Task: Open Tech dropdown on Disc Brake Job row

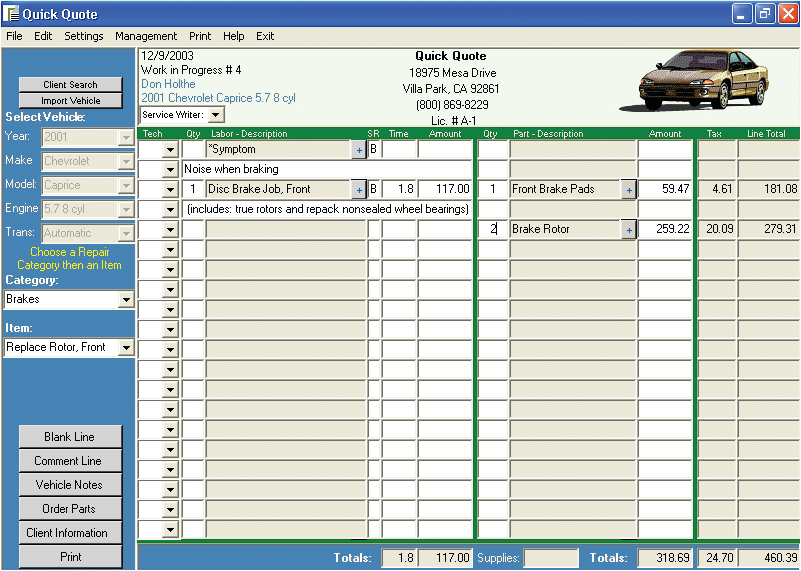Action: click(171, 189)
